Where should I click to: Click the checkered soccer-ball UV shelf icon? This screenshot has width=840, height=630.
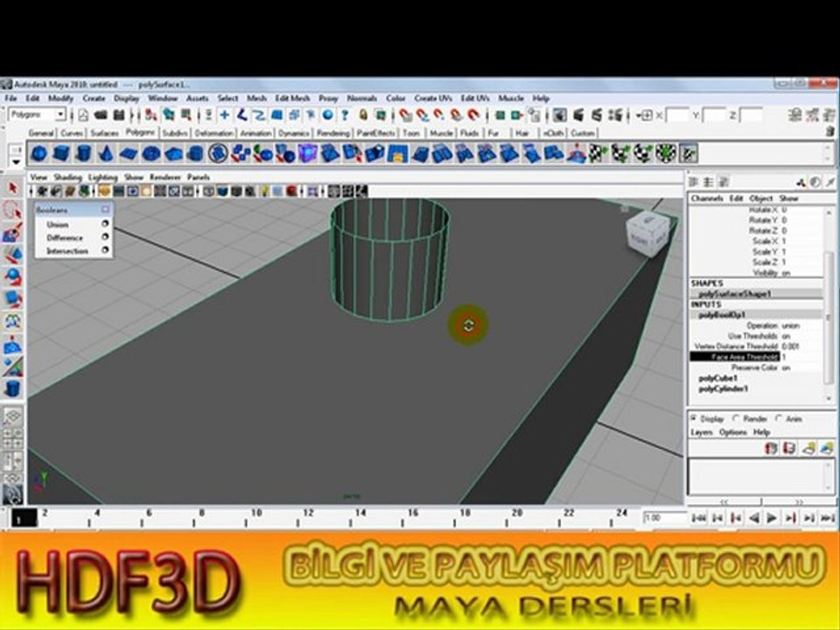[666, 154]
